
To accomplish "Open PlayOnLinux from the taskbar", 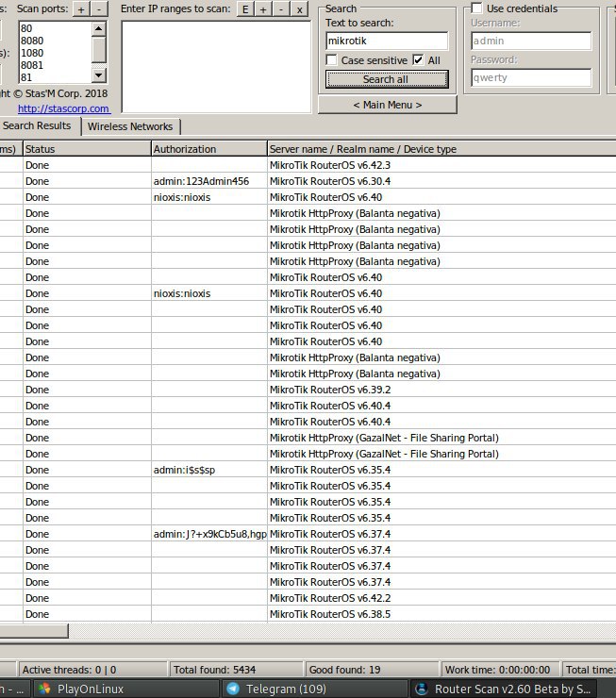I will tap(125, 690).
